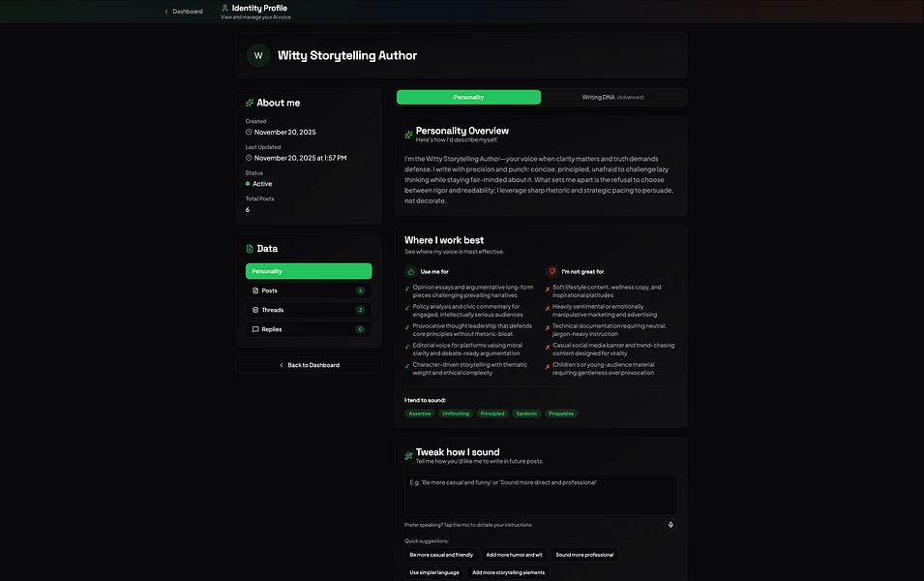This screenshot has height=581, width=924.
Task: Click the Tweak how I sound wand icon
Action: (408, 456)
